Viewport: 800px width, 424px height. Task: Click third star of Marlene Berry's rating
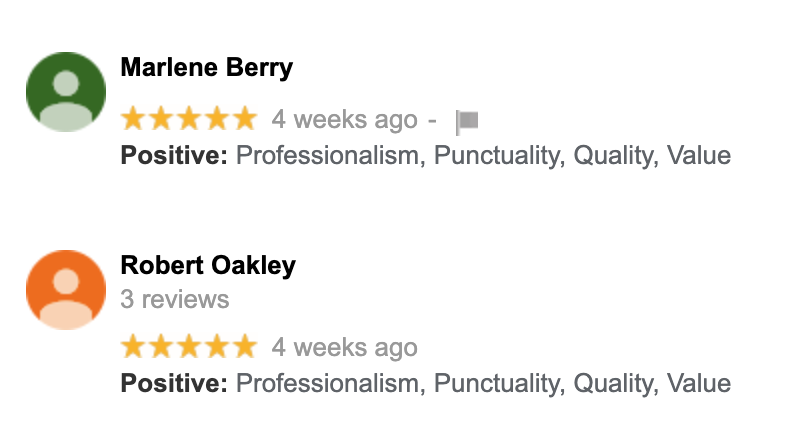pos(189,118)
